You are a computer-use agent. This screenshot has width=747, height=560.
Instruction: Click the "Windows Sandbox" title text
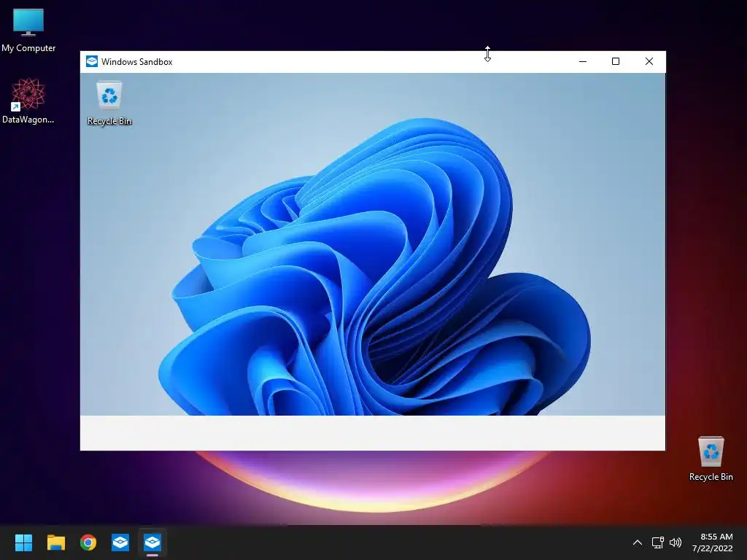click(136, 62)
